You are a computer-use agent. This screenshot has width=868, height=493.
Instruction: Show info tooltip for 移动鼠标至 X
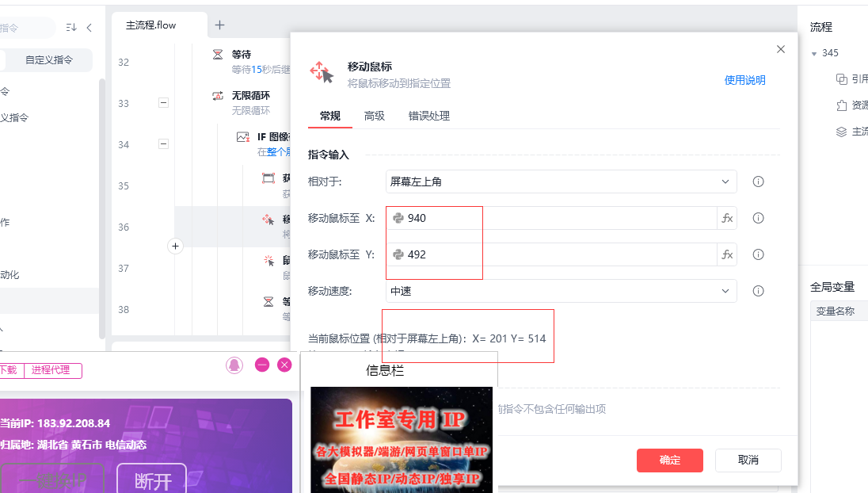[759, 218]
